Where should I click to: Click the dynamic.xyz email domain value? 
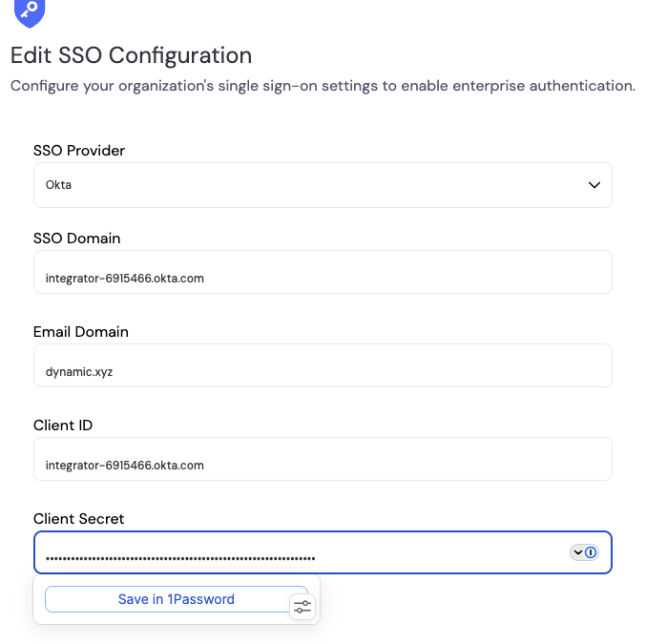click(79, 372)
